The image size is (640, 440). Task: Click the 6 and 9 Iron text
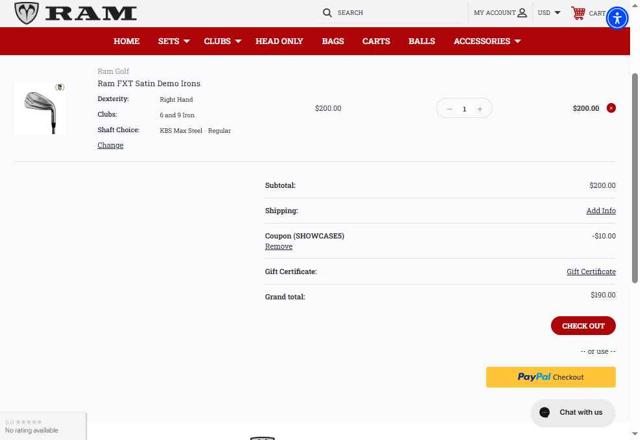point(177,115)
